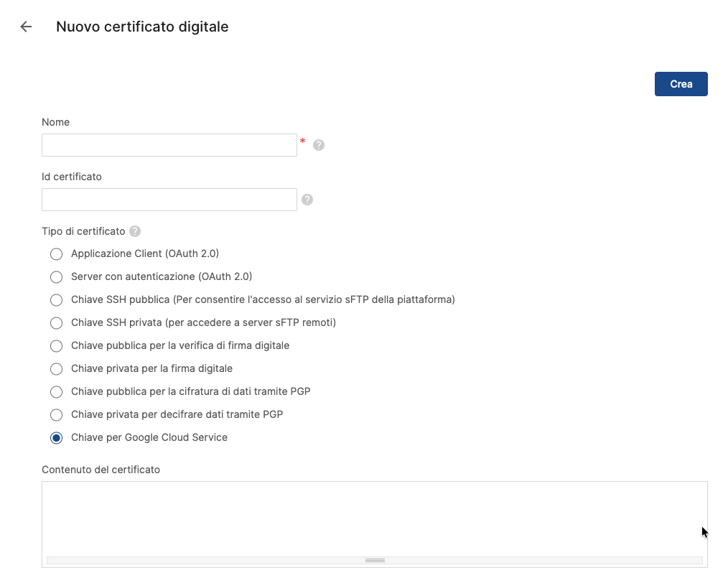
Task: Click help icon next to Tipo di certificato
Action: (135, 231)
